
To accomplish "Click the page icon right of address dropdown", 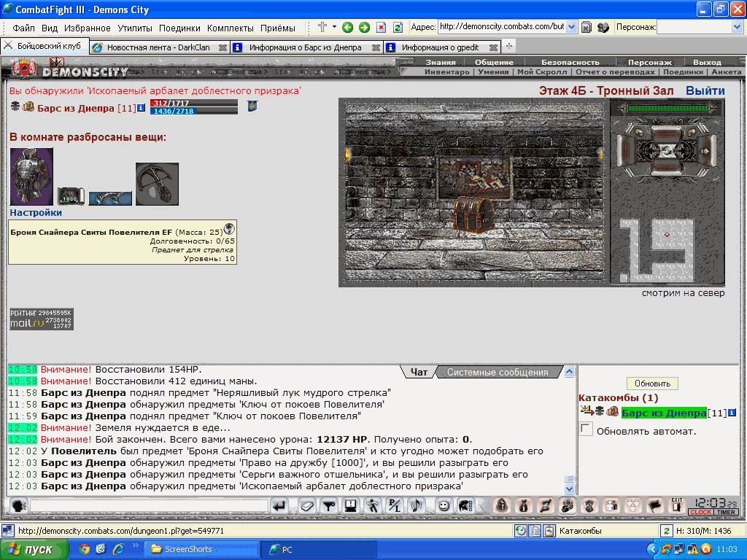I will tap(587, 28).
